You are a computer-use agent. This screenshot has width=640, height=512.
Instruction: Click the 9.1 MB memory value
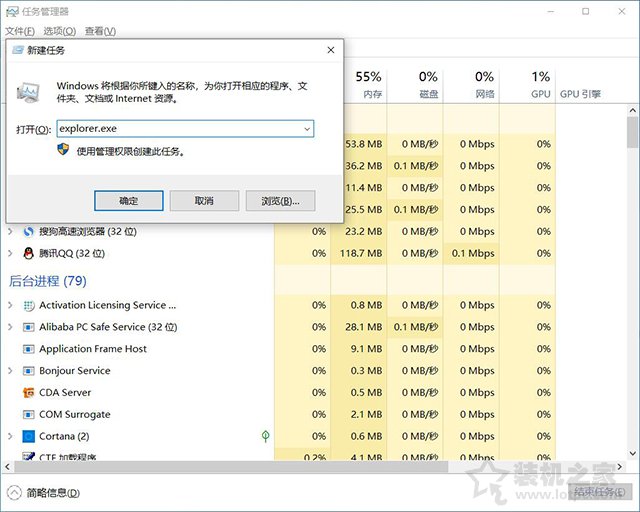click(366, 349)
